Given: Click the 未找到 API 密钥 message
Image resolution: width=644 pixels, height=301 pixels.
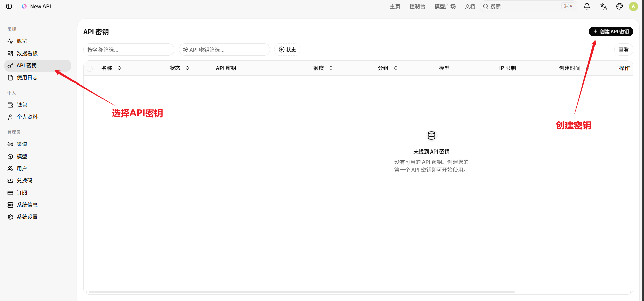Looking at the screenshot, I should [x=431, y=152].
